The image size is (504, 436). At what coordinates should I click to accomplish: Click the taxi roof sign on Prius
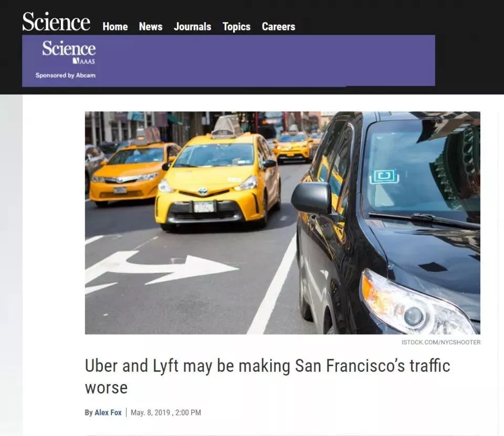227,127
